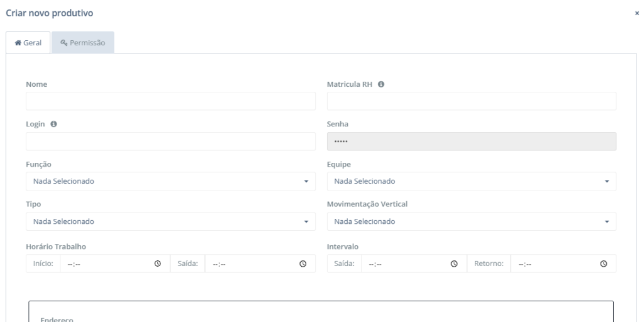Click clock icon in Intervalo Retorno field

coord(604,264)
